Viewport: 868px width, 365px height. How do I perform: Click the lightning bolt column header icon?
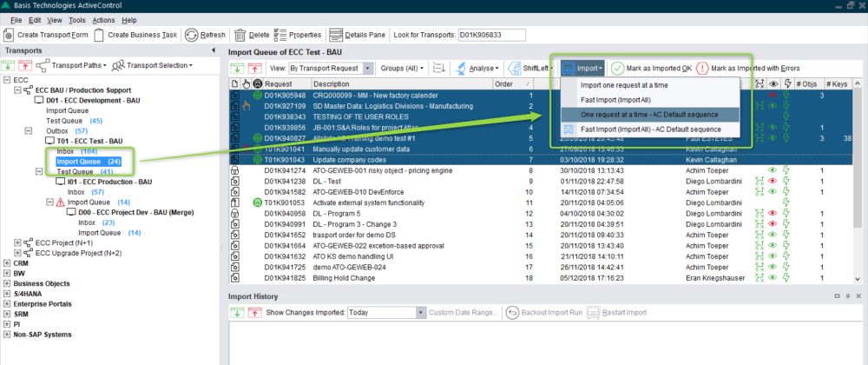(x=786, y=83)
